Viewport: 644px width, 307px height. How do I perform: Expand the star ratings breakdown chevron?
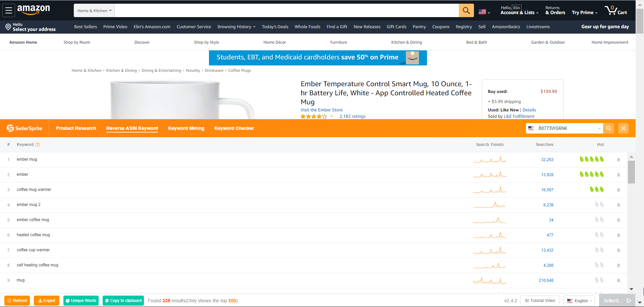(331, 116)
